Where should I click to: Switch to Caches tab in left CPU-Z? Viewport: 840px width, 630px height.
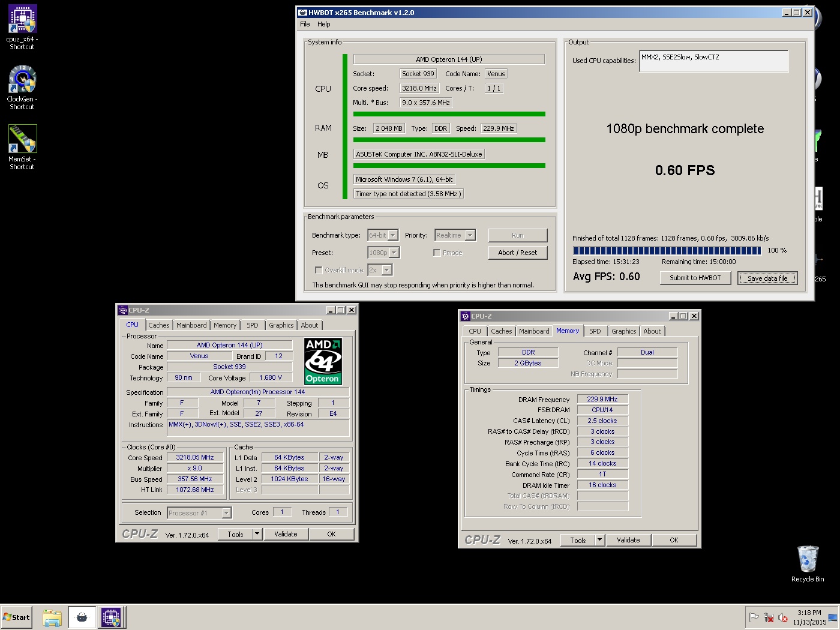point(159,325)
